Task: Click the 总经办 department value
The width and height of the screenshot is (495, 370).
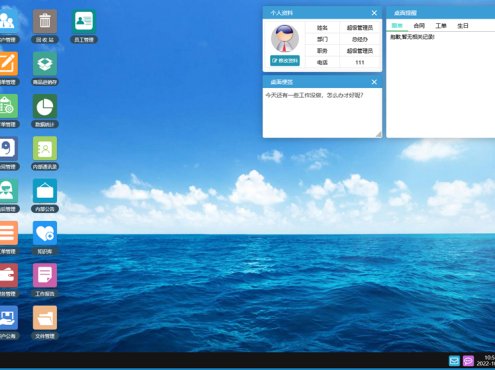Action: pos(360,39)
